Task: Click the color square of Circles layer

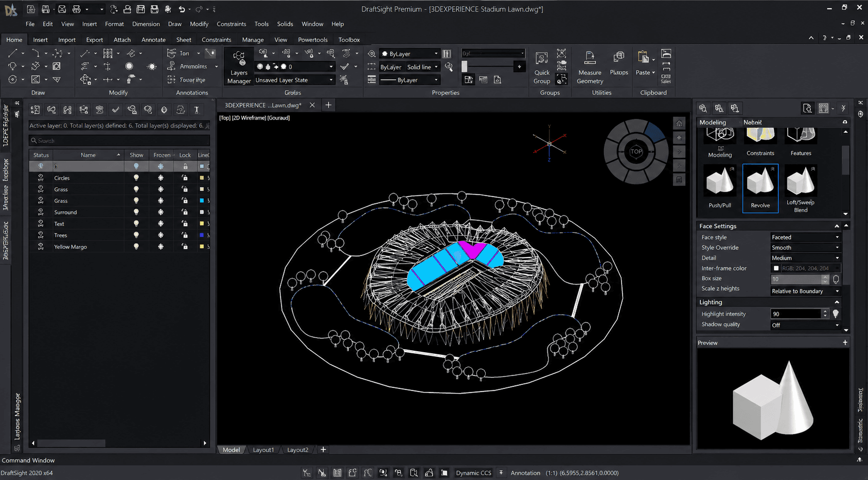Action: click(202, 178)
